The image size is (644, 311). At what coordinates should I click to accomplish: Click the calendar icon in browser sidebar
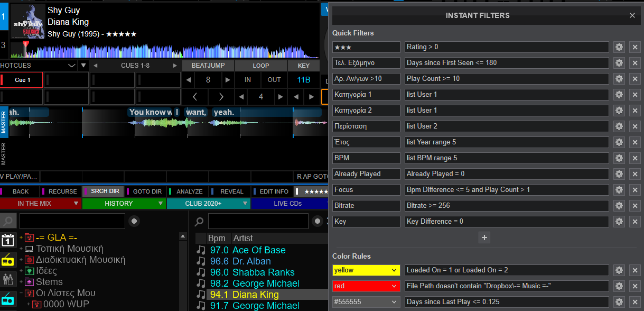click(x=8, y=240)
